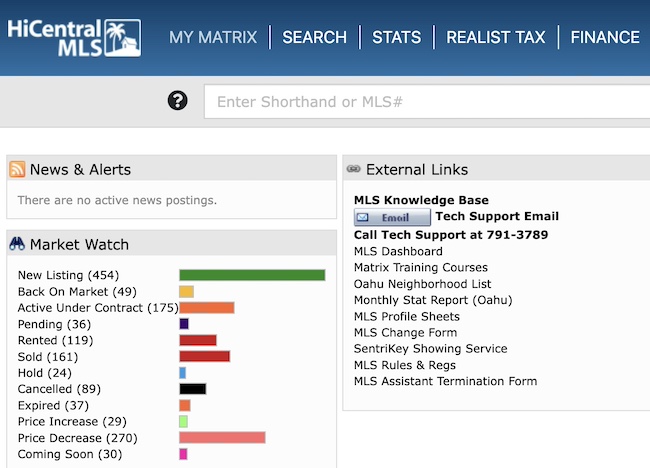Open Monthly Stat Report (Oahu) link
650x468 pixels.
433,300
